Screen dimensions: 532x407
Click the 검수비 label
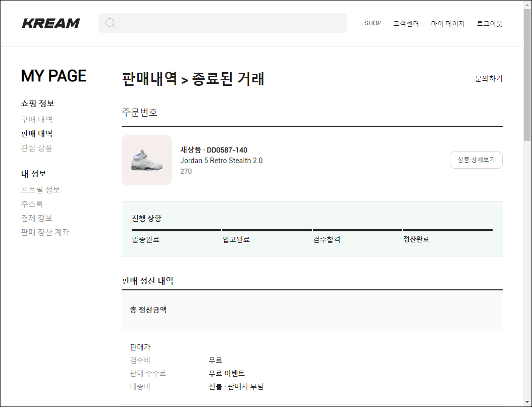point(140,360)
